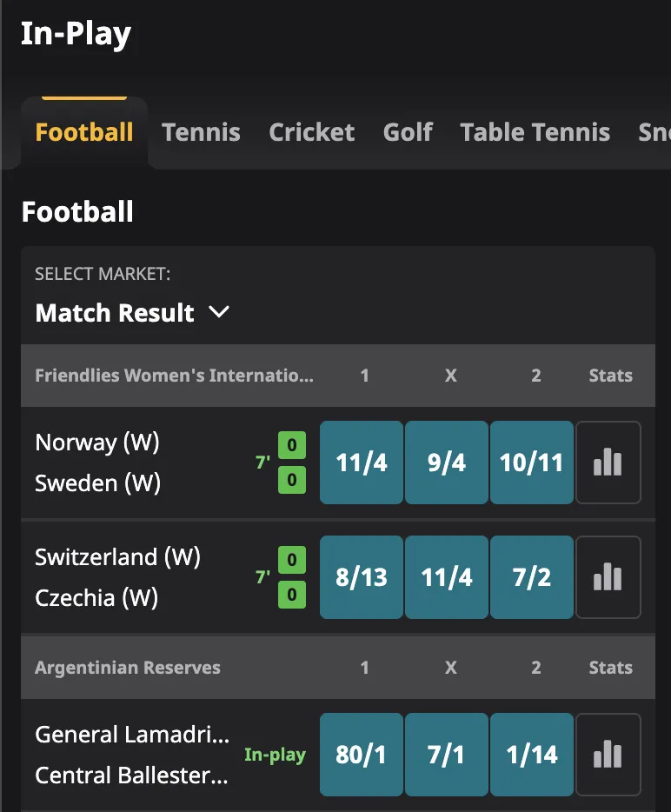Back Norway at 11/4 odds
Screen dimensions: 671x812
361,462
